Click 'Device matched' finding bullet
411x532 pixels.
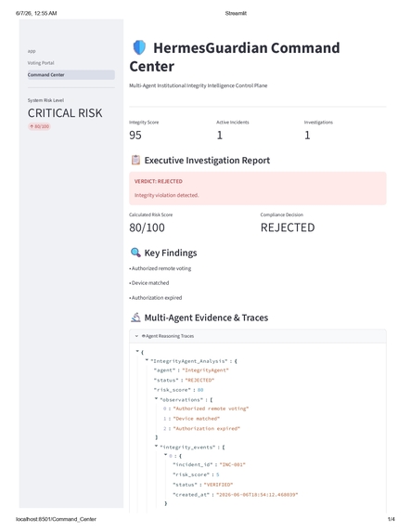[x=148, y=282]
